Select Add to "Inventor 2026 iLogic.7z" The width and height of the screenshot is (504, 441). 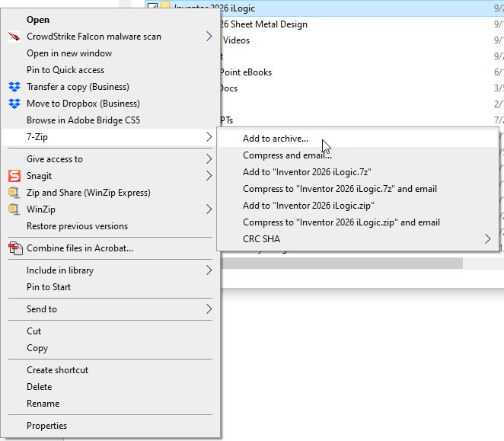coord(358,172)
